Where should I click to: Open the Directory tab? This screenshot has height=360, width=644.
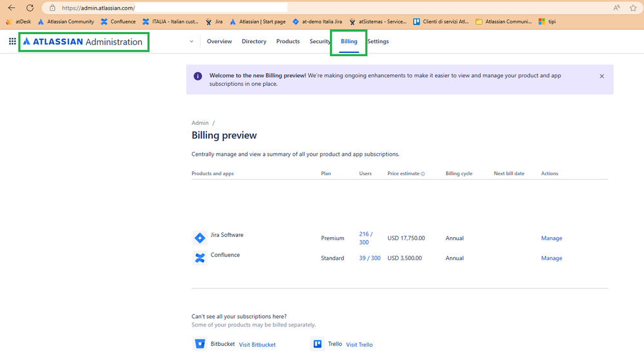pyautogui.click(x=254, y=41)
